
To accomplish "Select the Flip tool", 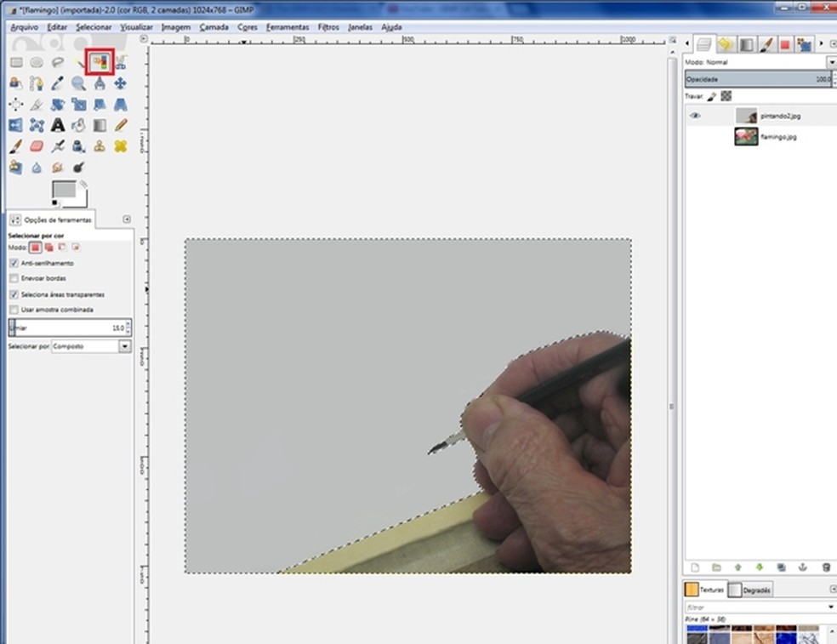I will (16, 126).
